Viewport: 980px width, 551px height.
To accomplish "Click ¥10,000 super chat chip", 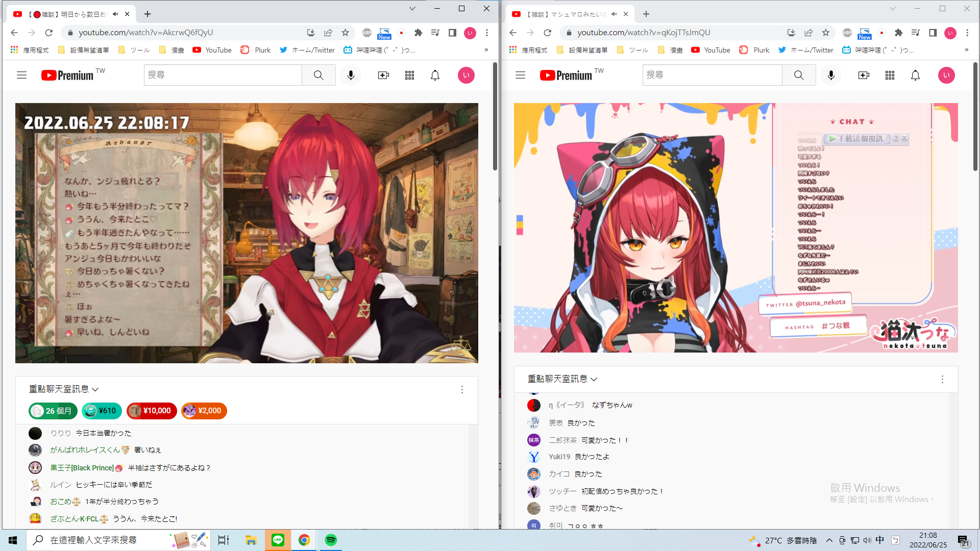I will [152, 411].
